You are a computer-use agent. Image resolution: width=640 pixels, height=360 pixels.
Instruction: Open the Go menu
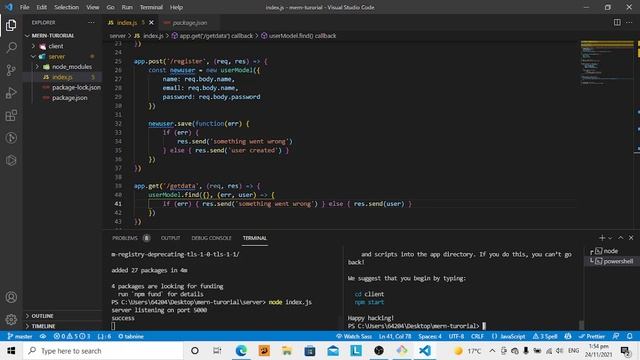pyautogui.click(x=110, y=7)
